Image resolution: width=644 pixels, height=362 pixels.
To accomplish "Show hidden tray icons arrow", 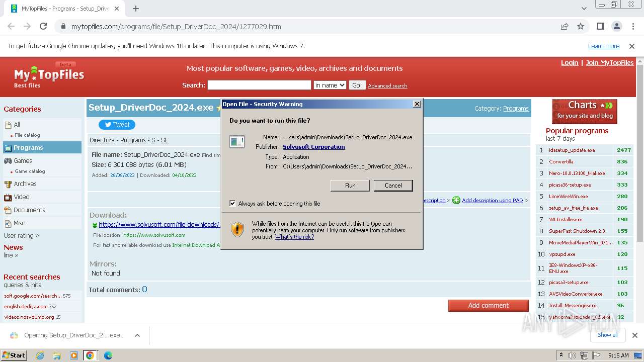I will (562, 355).
